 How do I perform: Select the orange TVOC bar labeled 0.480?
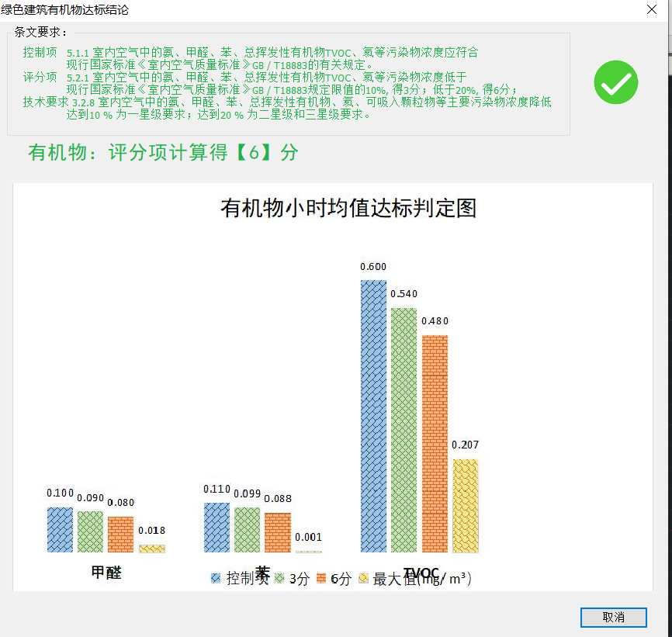[x=435, y=444]
